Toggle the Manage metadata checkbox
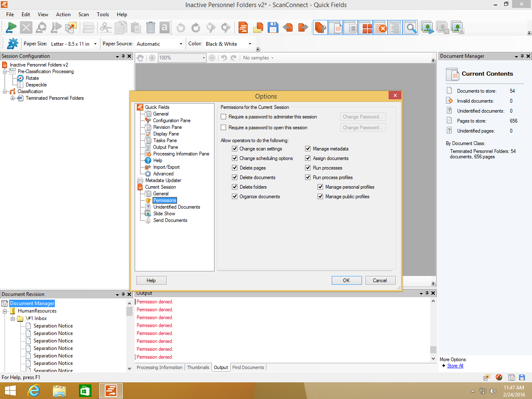This screenshot has width=532, height=399. click(308, 149)
